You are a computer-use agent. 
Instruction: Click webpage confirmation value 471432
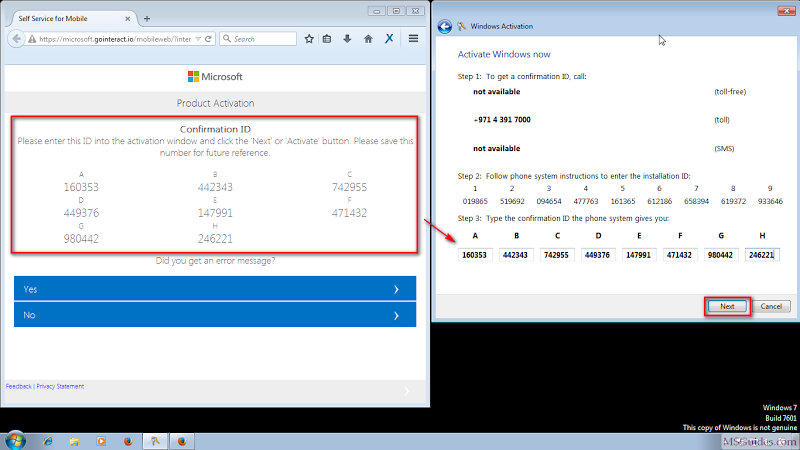click(x=349, y=213)
